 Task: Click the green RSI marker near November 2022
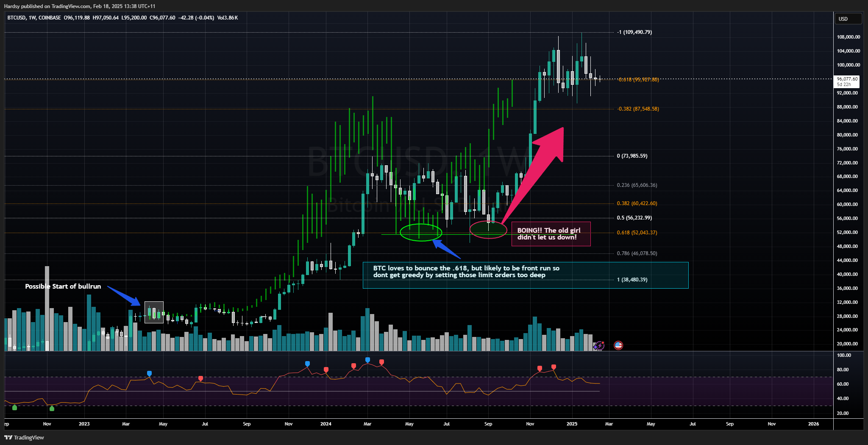[x=52, y=409]
